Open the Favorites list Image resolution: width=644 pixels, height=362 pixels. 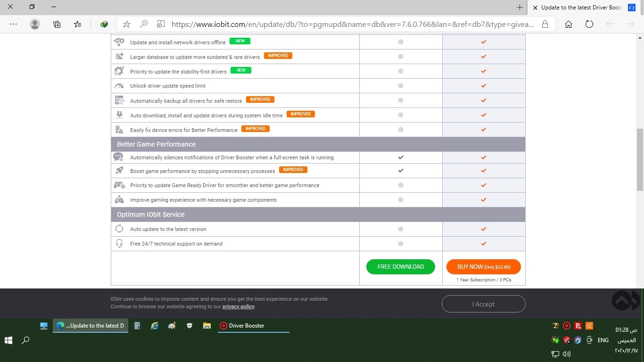point(78,24)
